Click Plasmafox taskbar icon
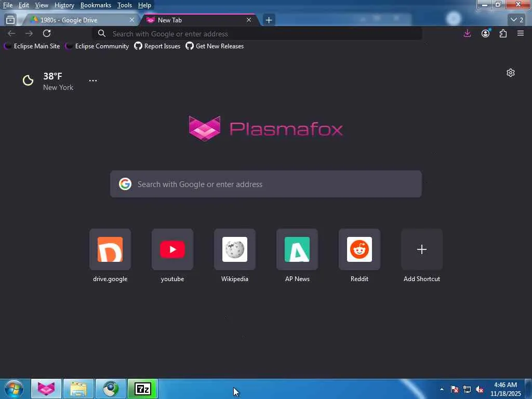The height and width of the screenshot is (399, 532). [x=46, y=389]
